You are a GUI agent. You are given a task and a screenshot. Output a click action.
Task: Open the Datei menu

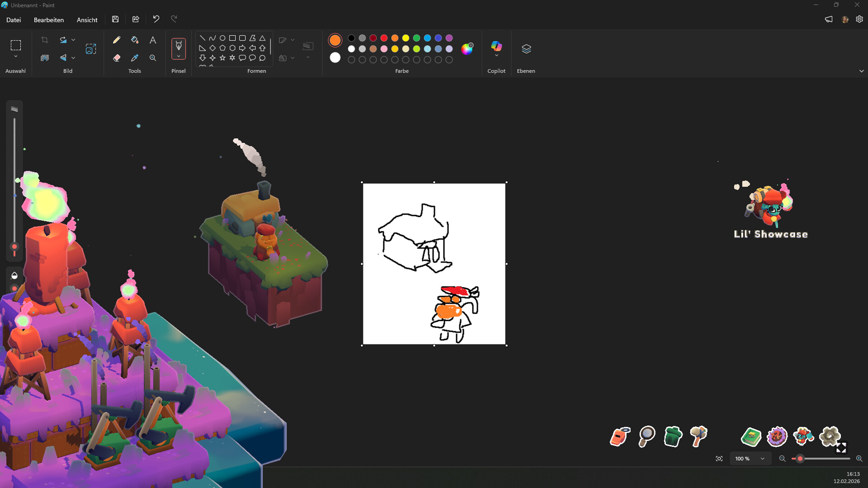click(x=14, y=20)
